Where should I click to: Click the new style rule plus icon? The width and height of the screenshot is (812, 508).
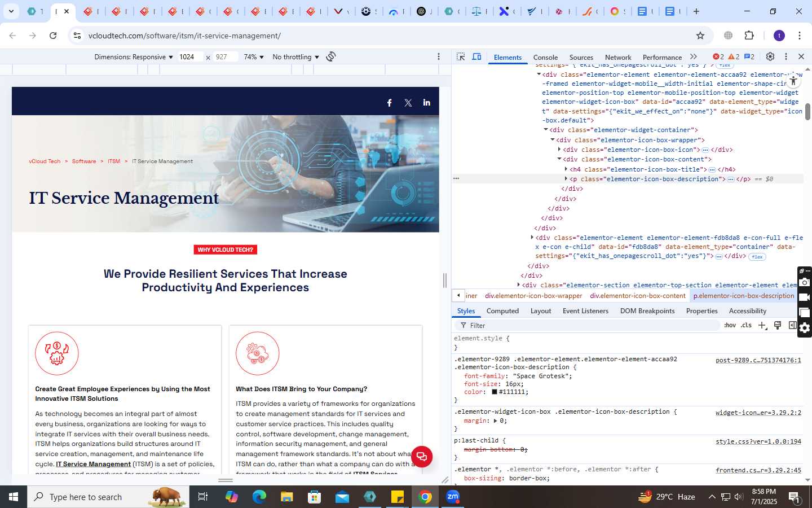click(762, 326)
